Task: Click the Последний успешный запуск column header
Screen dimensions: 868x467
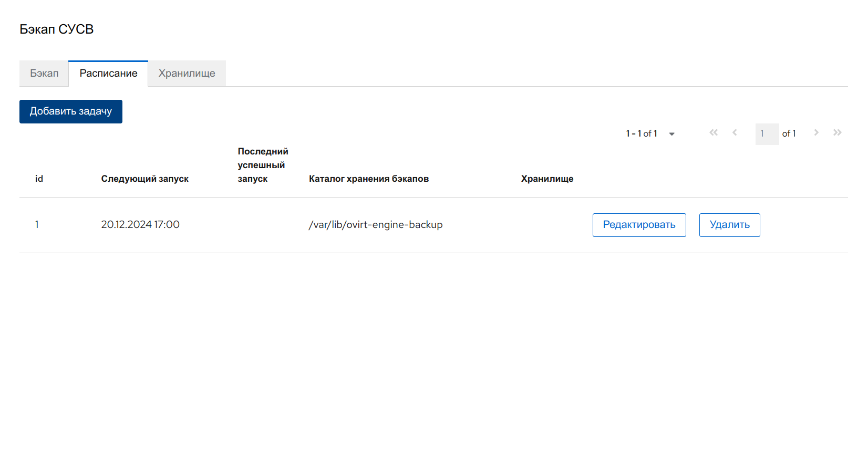Action: point(263,165)
